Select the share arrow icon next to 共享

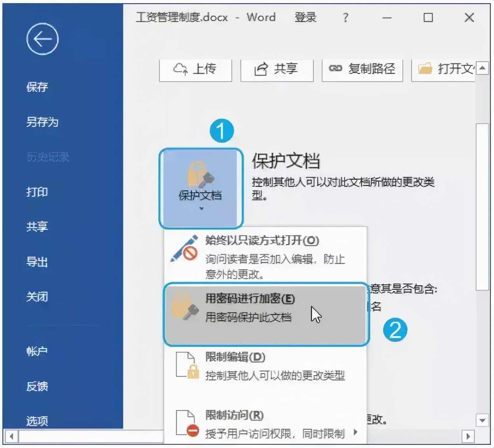pyautogui.click(x=261, y=69)
